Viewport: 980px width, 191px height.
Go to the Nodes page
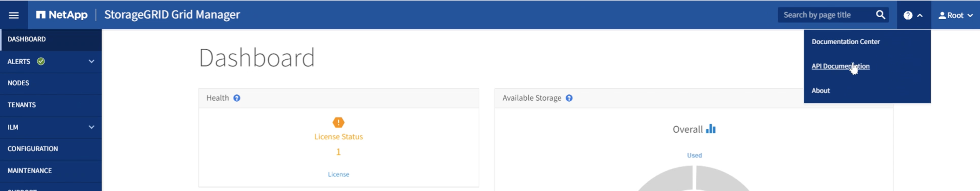point(18,83)
